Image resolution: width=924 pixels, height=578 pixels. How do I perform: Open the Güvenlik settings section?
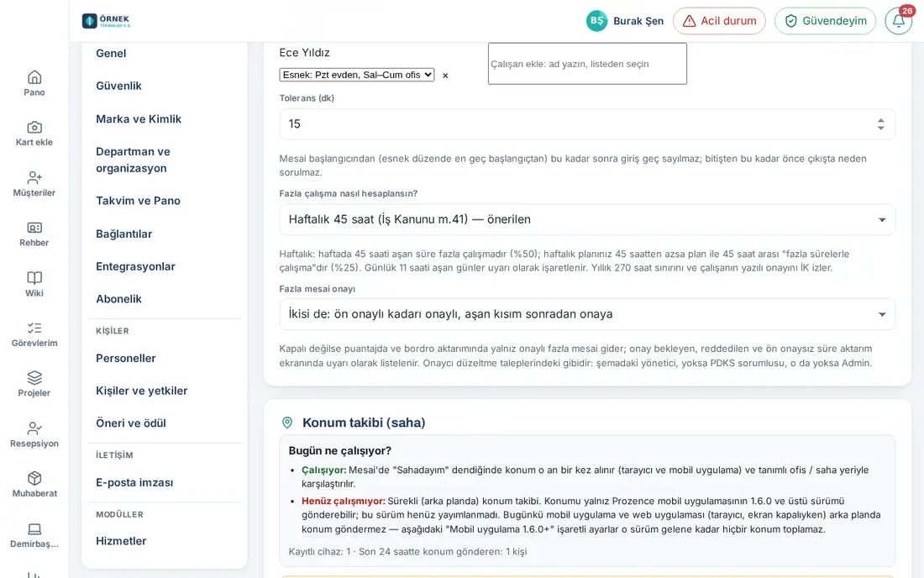pyautogui.click(x=118, y=86)
